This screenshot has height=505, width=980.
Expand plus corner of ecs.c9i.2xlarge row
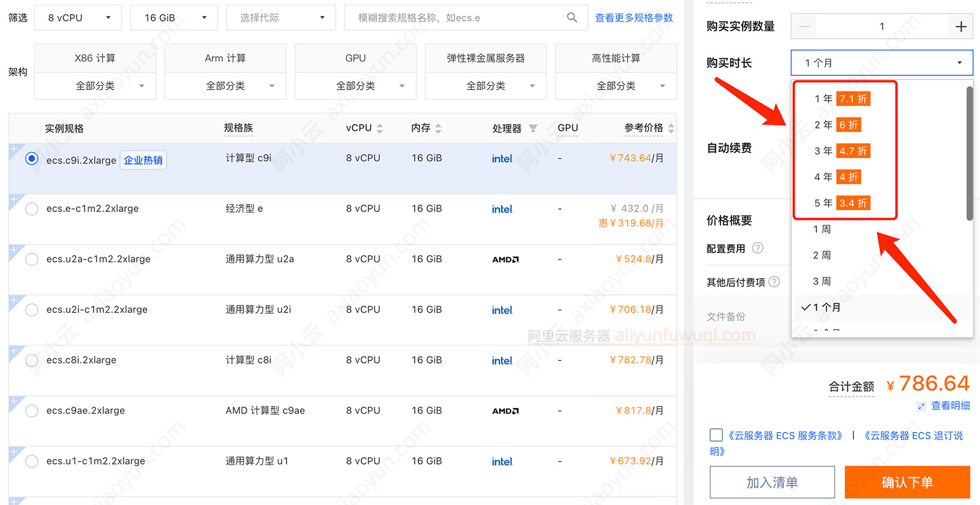pyautogui.click(x=13, y=149)
